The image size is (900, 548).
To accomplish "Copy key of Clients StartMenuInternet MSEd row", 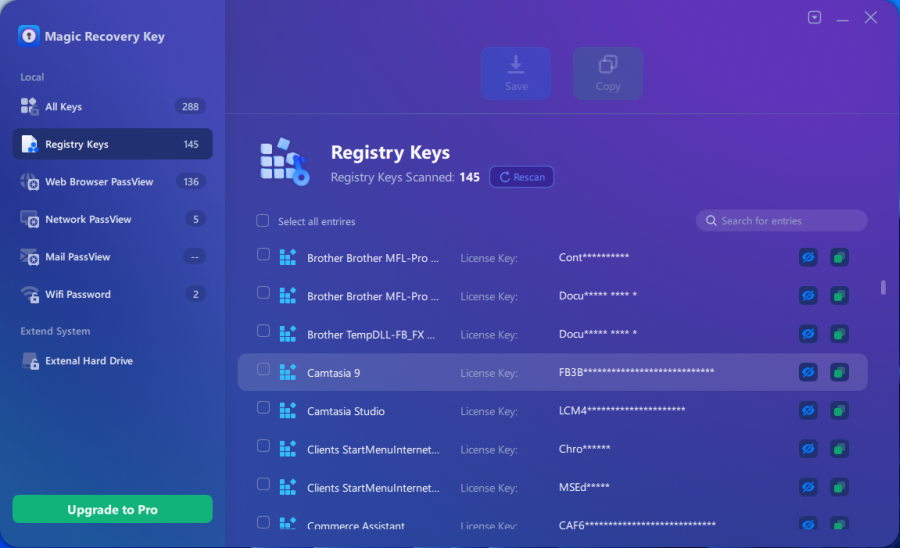I will point(839,487).
